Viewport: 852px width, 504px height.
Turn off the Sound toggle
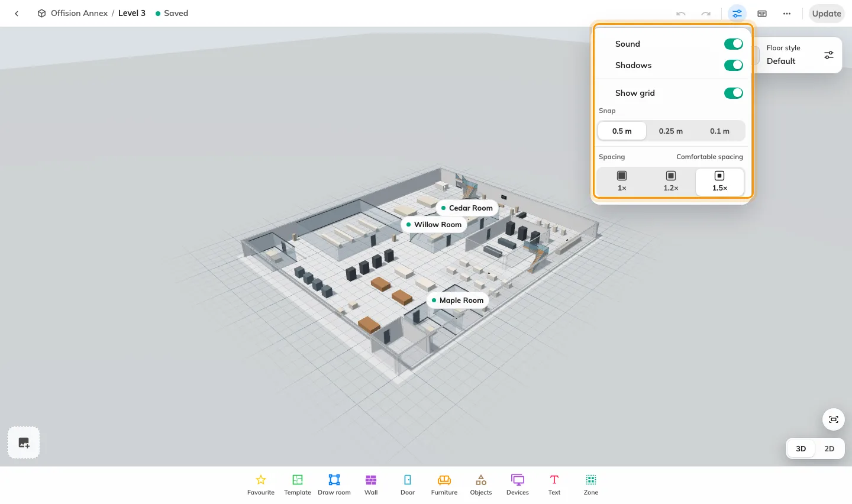[734, 44]
